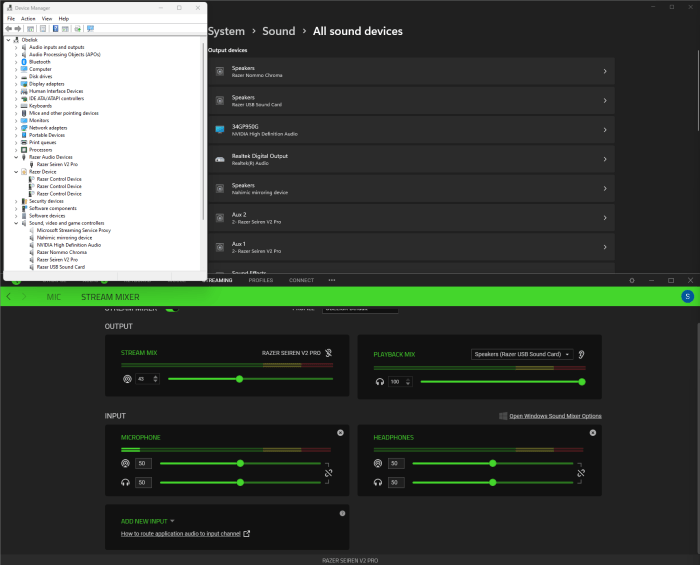Expand Audio inputs and outputs node
Viewport: 700px width, 565px height.
click(16, 47)
